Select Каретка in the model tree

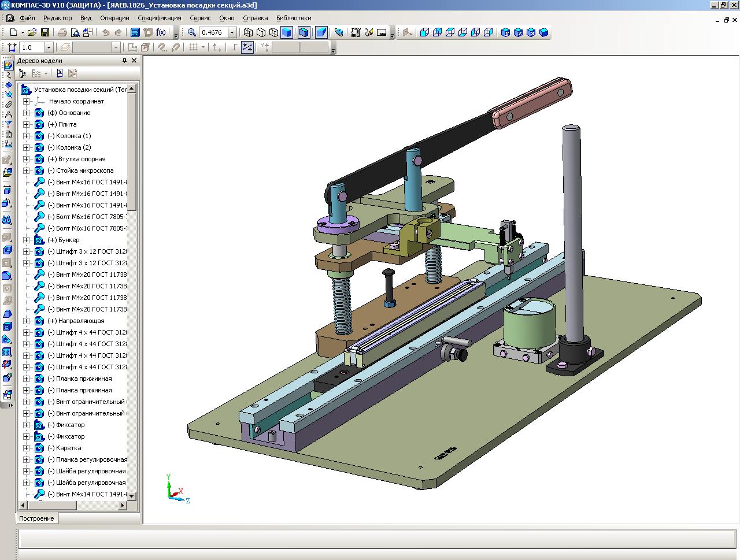(68, 448)
